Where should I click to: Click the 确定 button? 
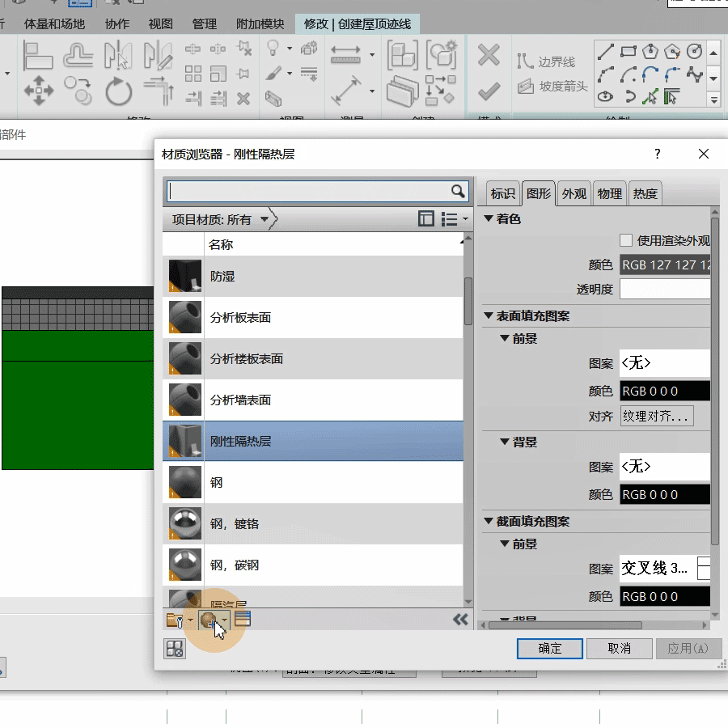(x=549, y=648)
